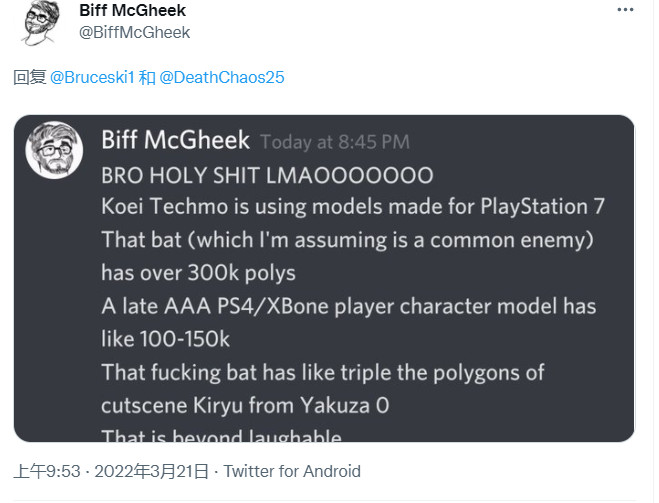659x503 pixels.
Task: Click the line mentioning AAA PS4/XBone
Action: coord(349,305)
